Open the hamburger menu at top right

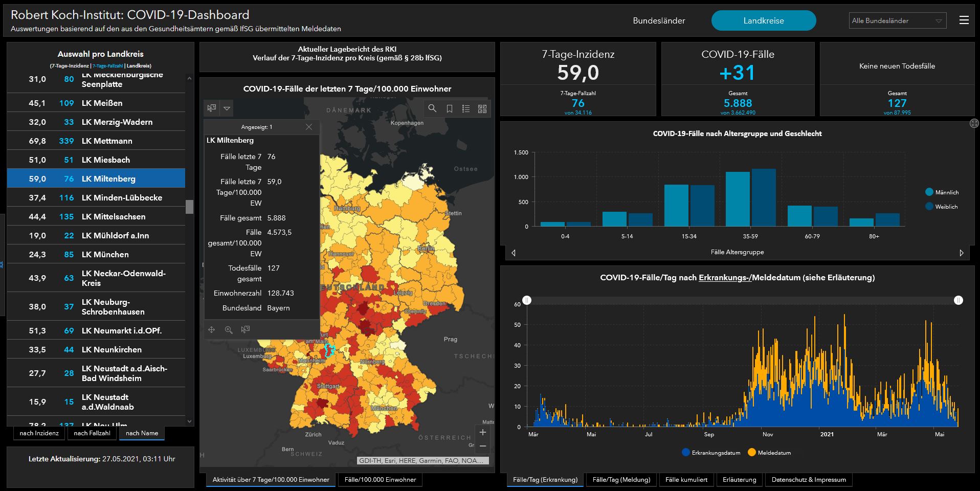pos(964,20)
